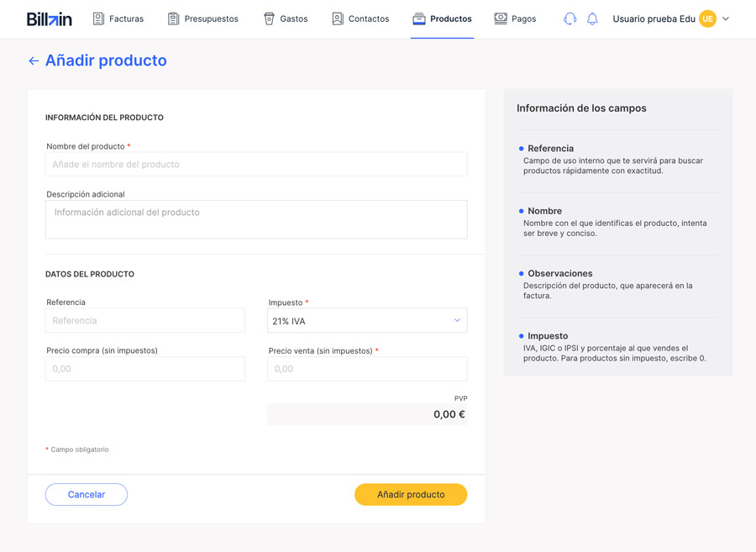The width and height of the screenshot is (756, 552).
Task: Open the Presupuestos menu
Action: pos(203,18)
